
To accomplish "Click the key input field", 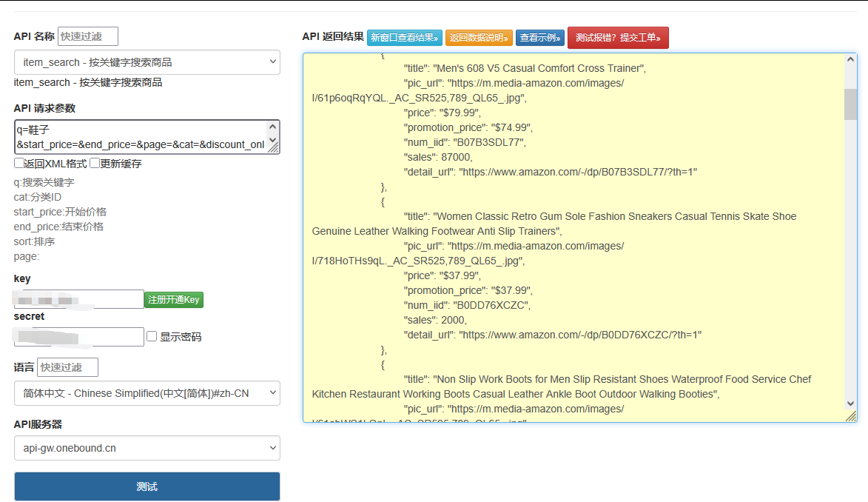I will 78,299.
